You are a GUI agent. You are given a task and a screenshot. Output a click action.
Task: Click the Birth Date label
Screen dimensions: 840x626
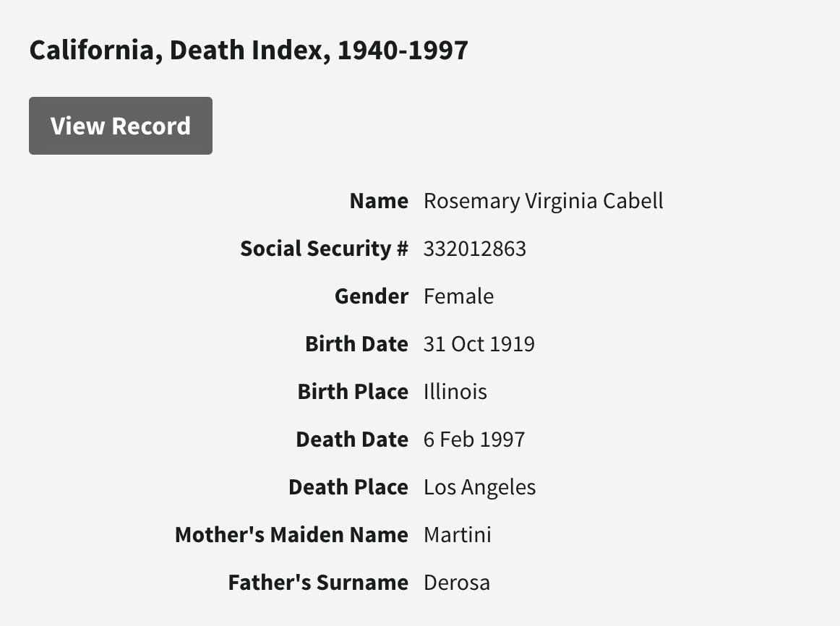point(356,344)
